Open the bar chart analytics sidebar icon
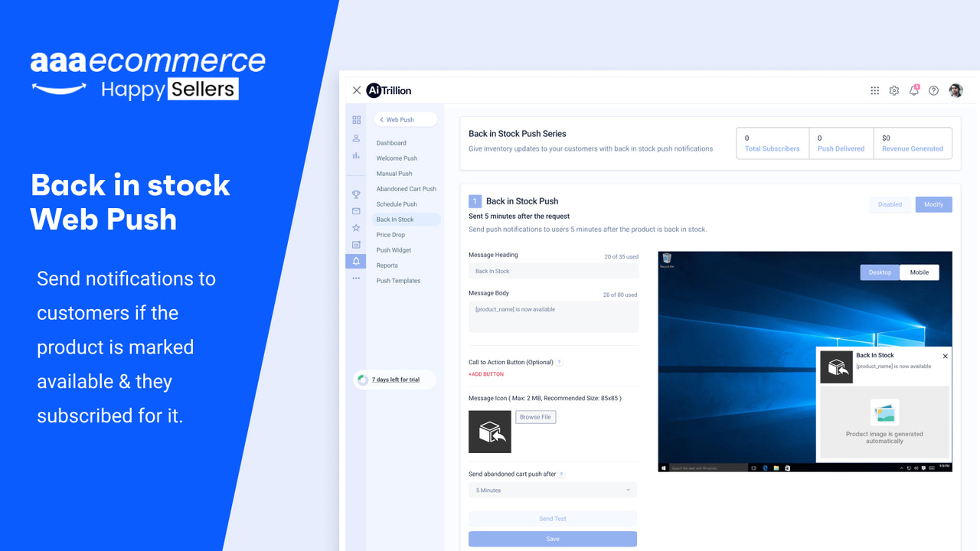 tap(356, 155)
